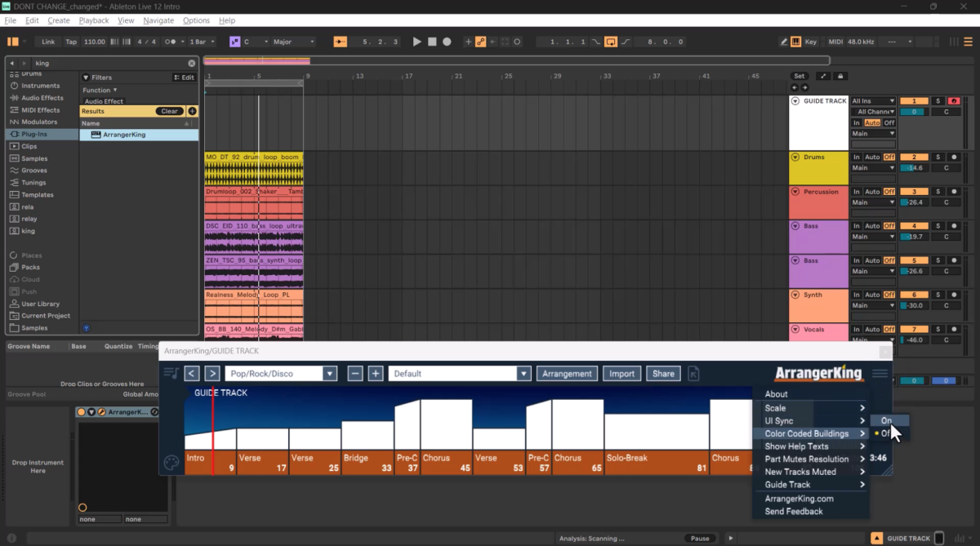Set GUIDE TRACK monitor to In
The height and width of the screenshot is (546, 980).
(x=857, y=122)
